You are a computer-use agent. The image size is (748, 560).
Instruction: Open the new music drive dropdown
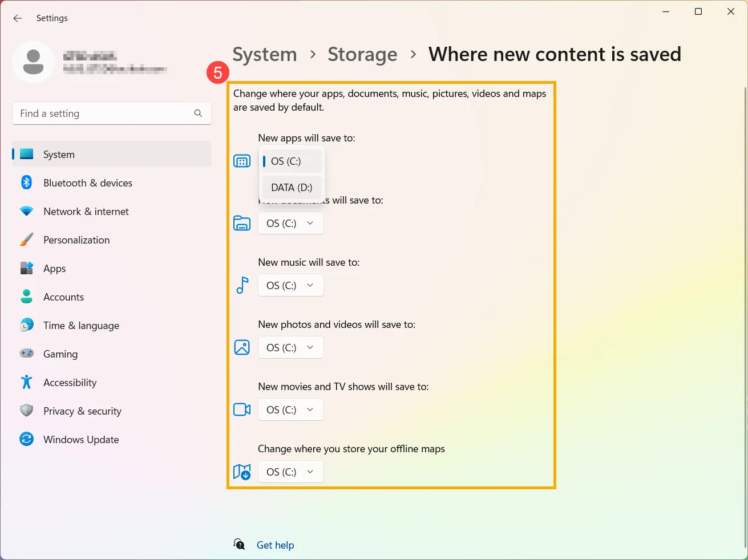[x=291, y=285]
